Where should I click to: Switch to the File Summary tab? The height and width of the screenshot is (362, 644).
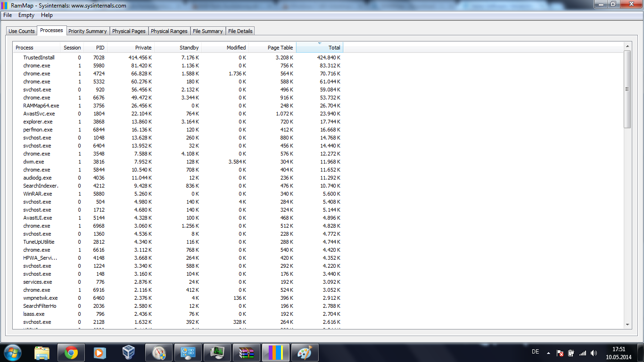(x=208, y=31)
